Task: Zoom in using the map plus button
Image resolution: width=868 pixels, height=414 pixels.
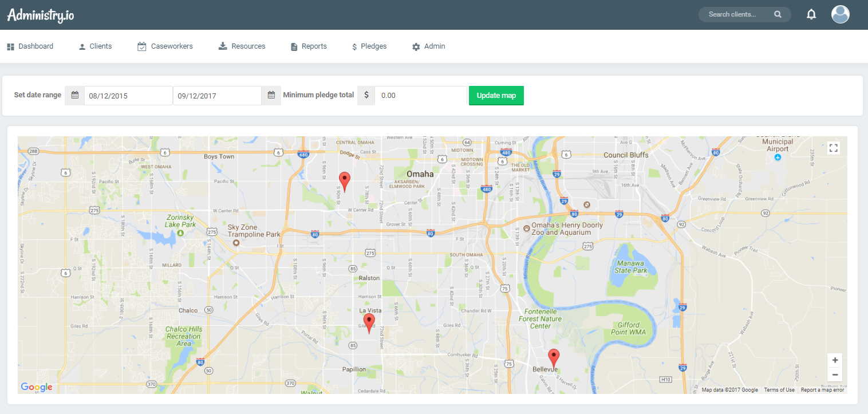Action: 835,359
